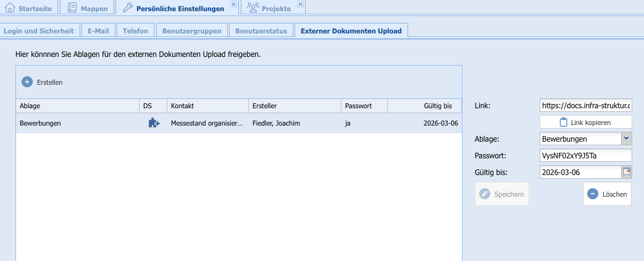This screenshot has width=644, height=261.
Task: Switch to Login und Sicherheit tab
Action: pos(39,31)
